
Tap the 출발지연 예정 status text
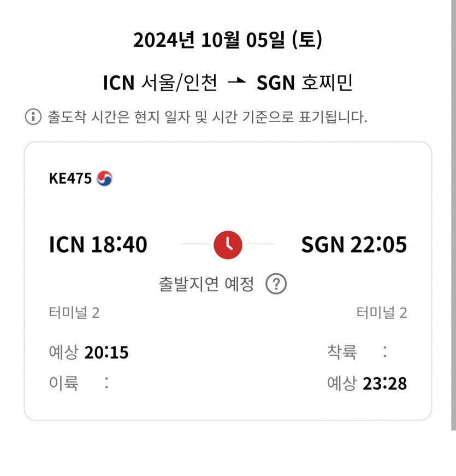click(206, 284)
